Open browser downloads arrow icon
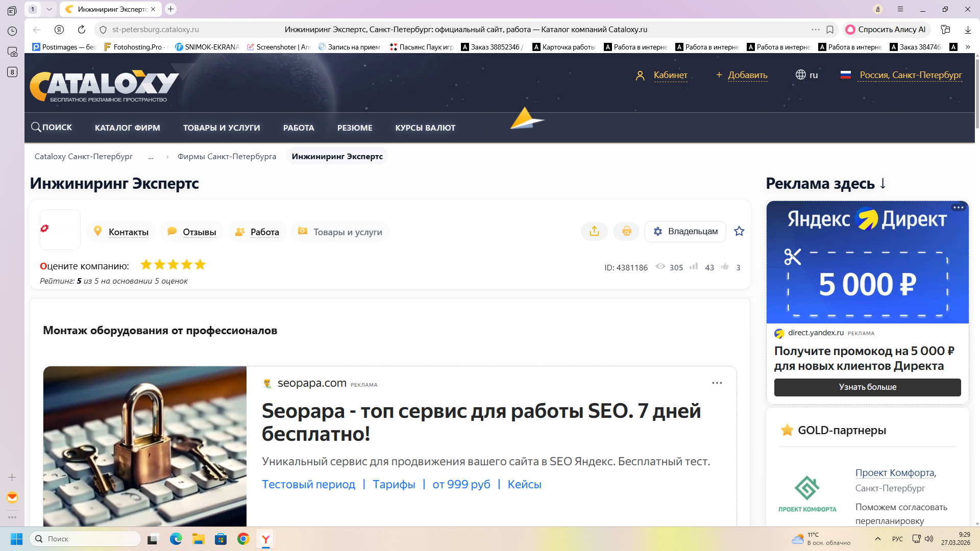The width and height of the screenshot is (980, 551). (x=968, y=30)
